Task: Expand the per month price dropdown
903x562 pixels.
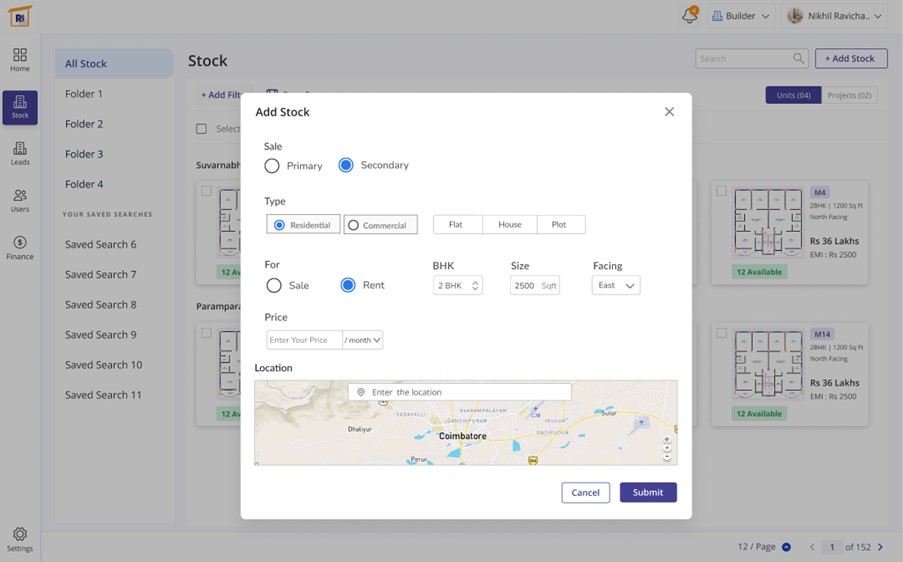Action: [362, 340]
